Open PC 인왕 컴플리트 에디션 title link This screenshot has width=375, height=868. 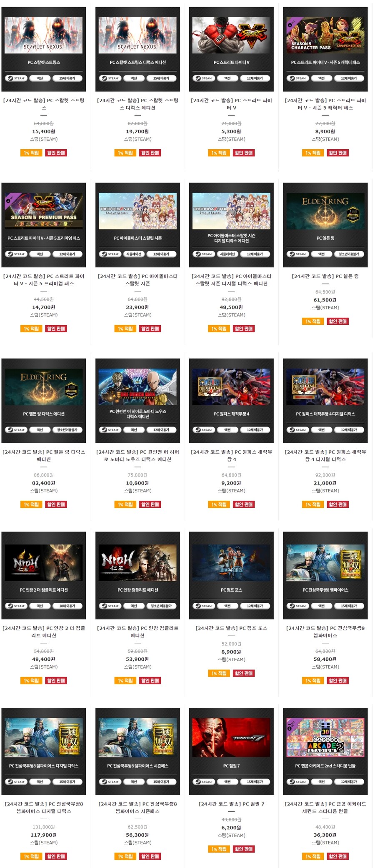tap(137, 632)
